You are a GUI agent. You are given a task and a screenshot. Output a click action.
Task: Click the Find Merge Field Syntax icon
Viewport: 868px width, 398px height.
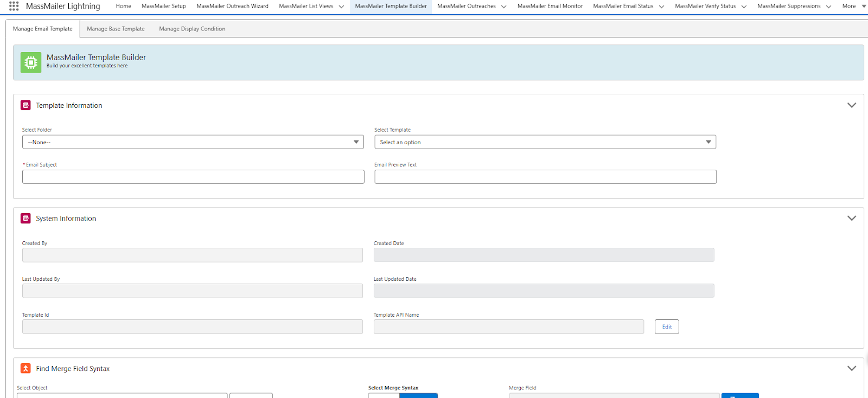pos(25,368)
